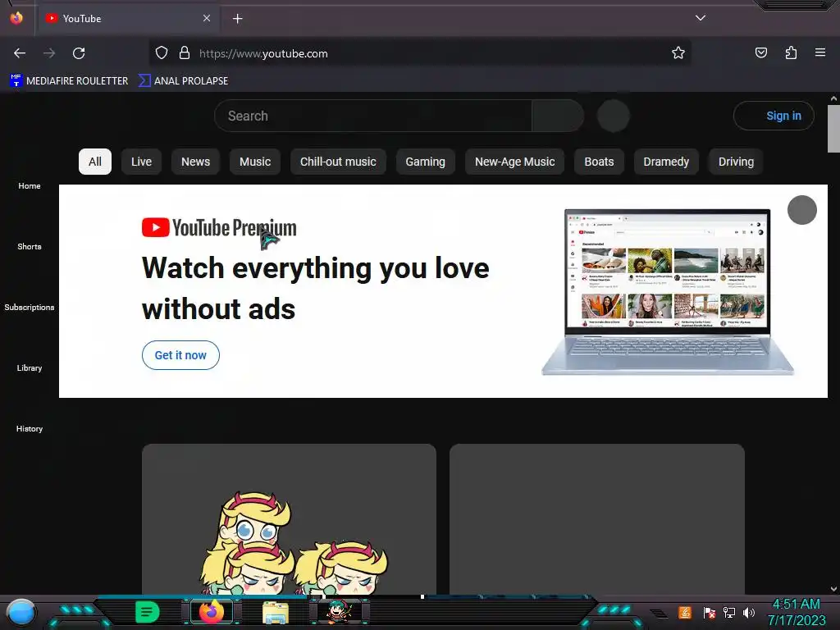Open the Save to Pocket icon
Viewport: 840px width, 630px height.
point(760,52)
